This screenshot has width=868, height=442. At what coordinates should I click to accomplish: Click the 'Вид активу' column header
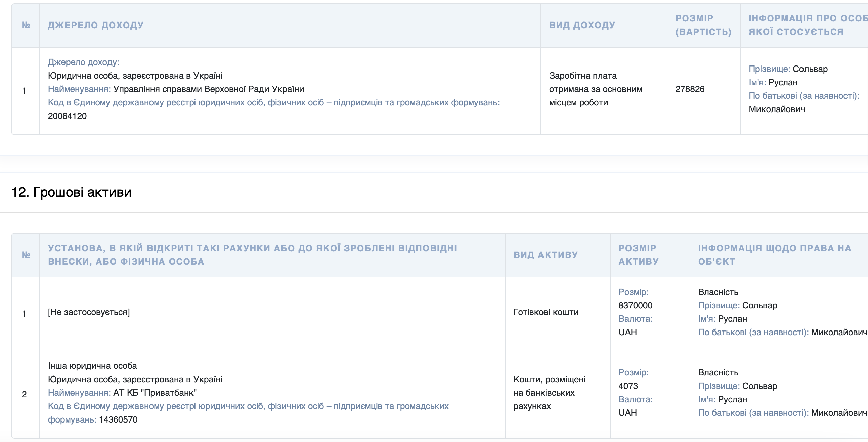click(x=546, y=255)
